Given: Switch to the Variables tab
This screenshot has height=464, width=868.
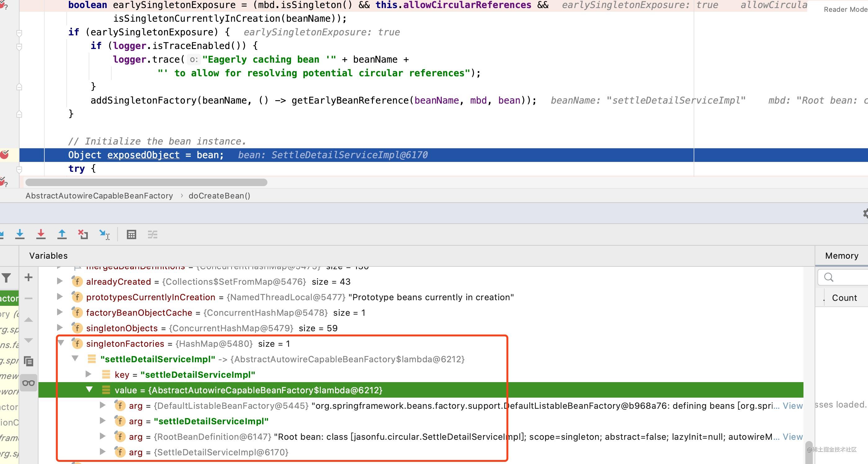Looking at the screenshot, I should pyautogui.click(x=48, y=256).
